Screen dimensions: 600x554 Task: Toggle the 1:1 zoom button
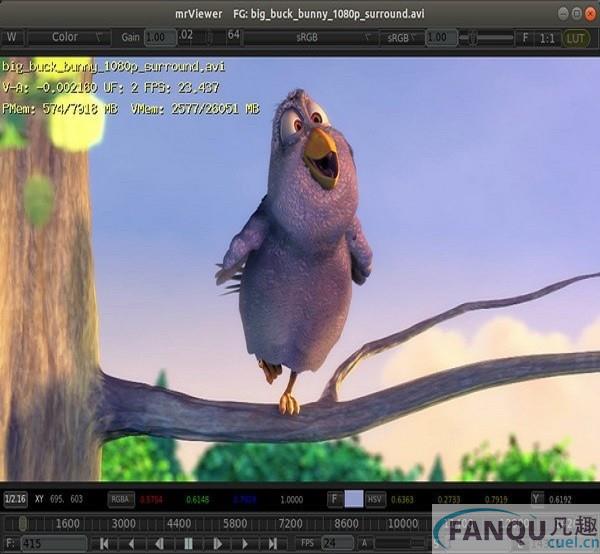(547, 38)
